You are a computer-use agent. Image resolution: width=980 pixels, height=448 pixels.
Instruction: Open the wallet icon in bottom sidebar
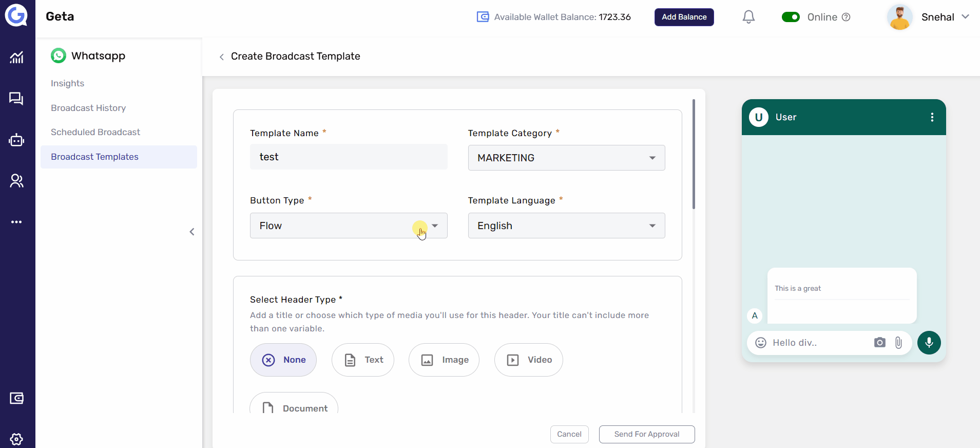click(x=16, y=398)
